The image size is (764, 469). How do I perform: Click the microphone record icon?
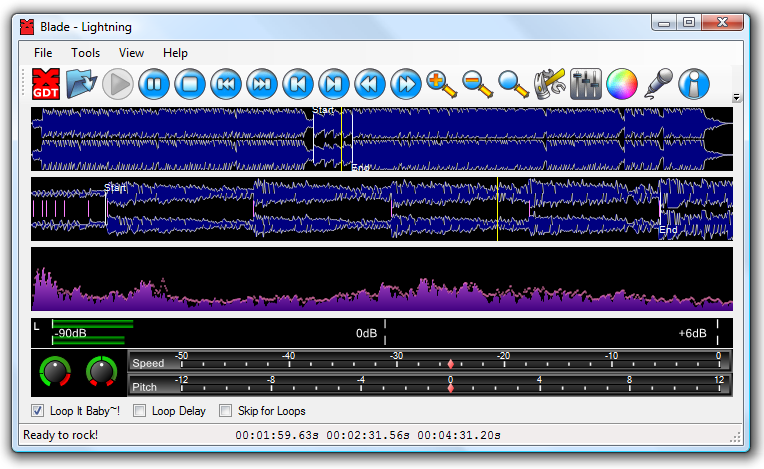(x=658, y=84)
